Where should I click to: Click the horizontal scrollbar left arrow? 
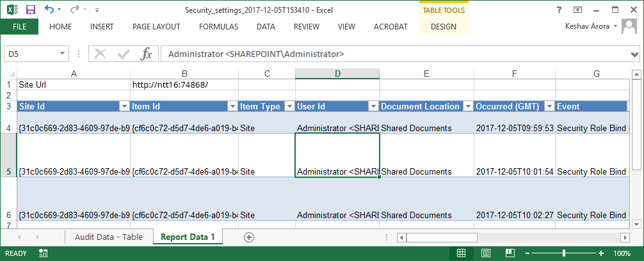(x=401, y=237)
